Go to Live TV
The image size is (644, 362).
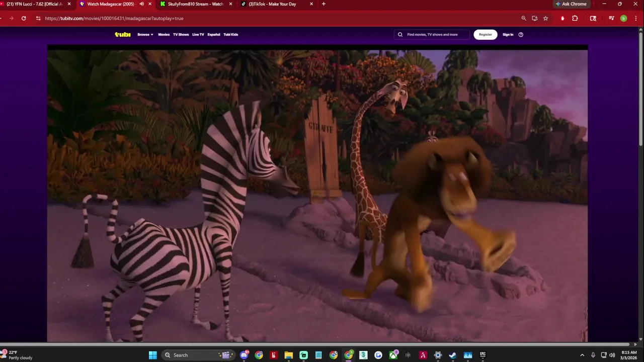point(198,35)
